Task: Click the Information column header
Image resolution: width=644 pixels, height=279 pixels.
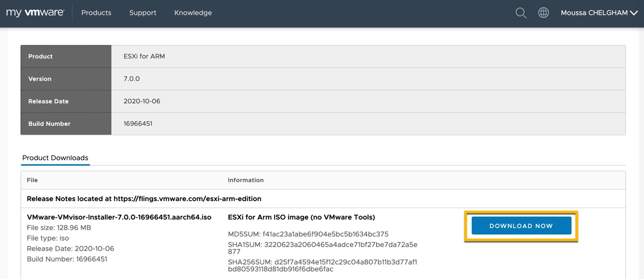Action: pyautogui.click(x=246, y=180)
